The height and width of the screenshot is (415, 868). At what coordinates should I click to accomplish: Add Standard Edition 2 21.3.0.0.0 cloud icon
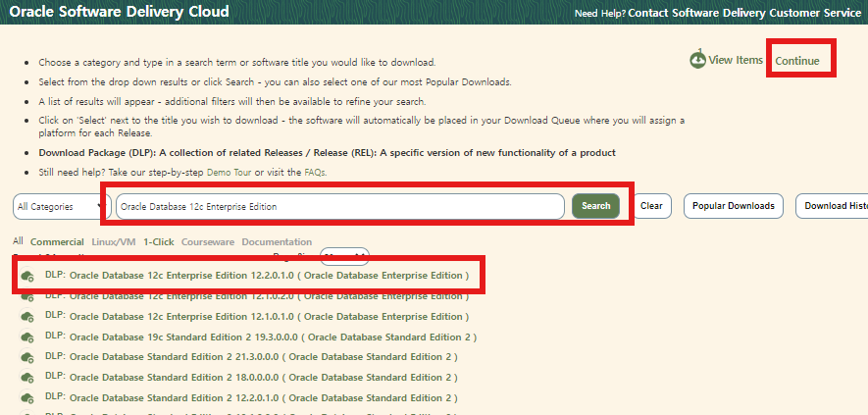point(27,357)
